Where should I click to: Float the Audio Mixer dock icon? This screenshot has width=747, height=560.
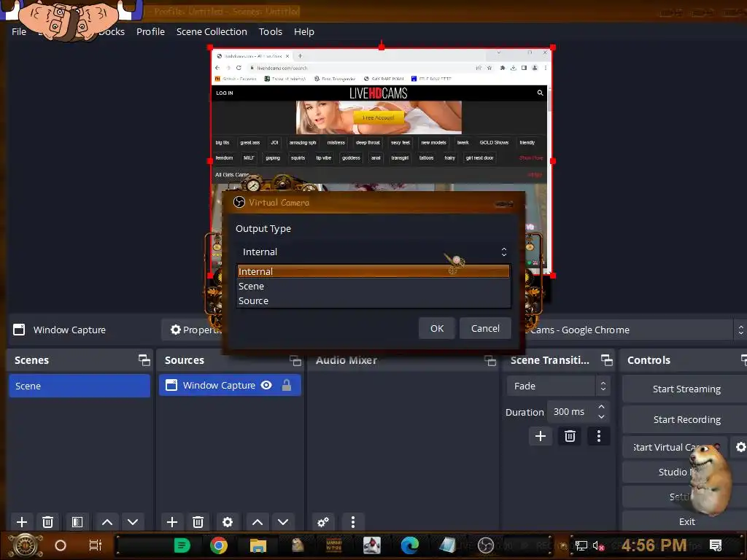pyautogui.click(x=490, y=360)
